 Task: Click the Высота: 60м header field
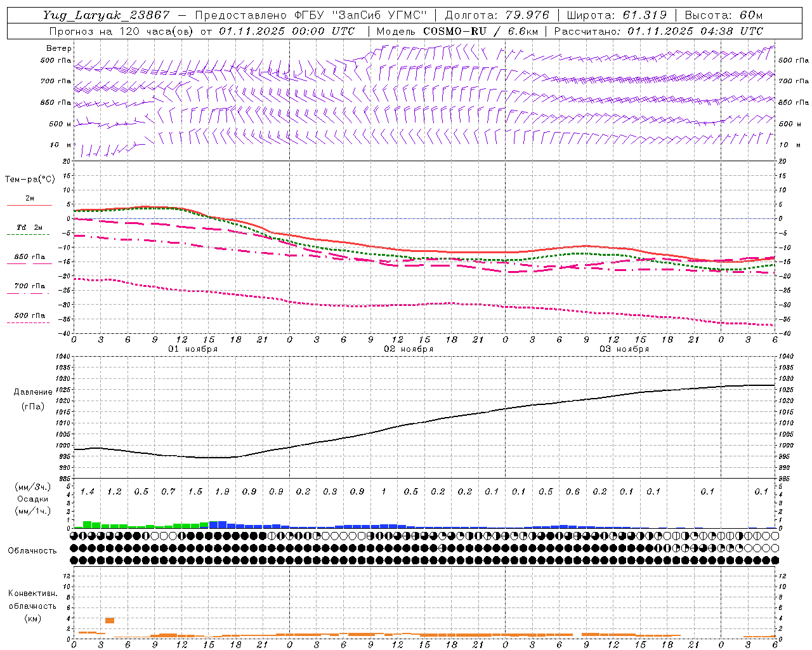point(723,15)
